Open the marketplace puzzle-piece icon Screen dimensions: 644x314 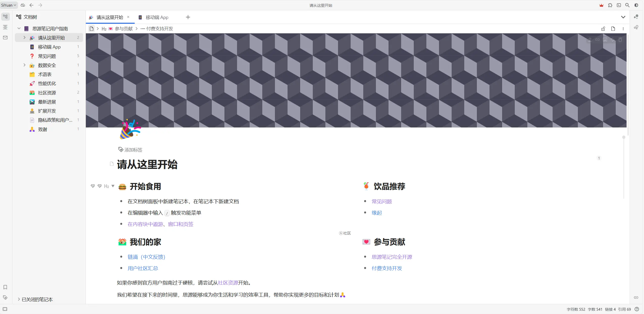(x=610, y=5)
